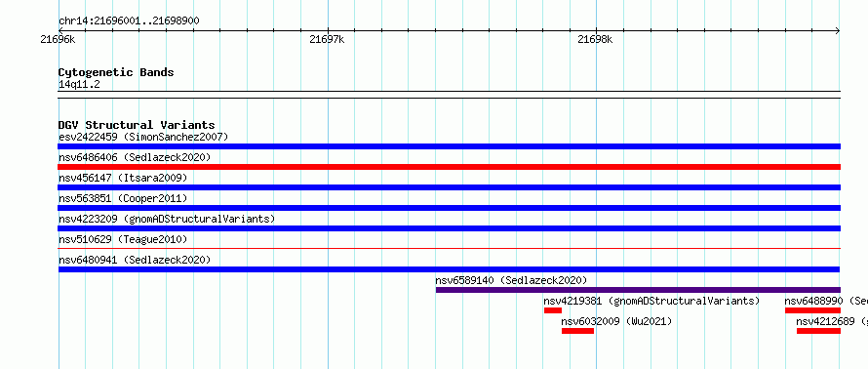The image size is (868, 369).
Task: Click the thin red line under nsv510629
Action: point(450,249)
